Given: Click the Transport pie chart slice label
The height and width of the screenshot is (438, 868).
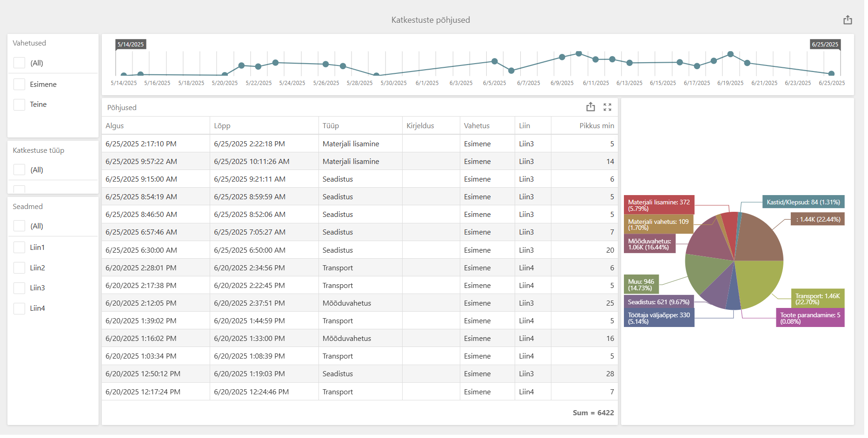Looking at the screenshot, I should click(x=817, y=299).
